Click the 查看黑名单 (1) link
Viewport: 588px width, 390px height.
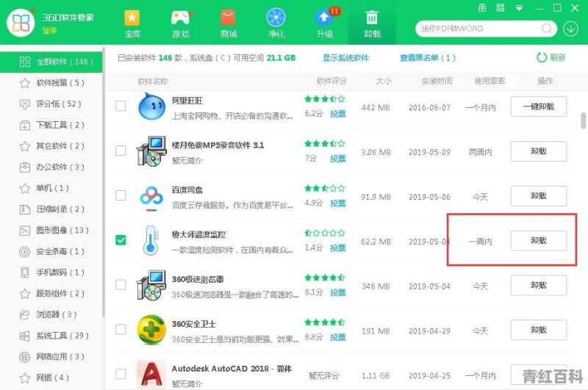[x=428, y=58]
